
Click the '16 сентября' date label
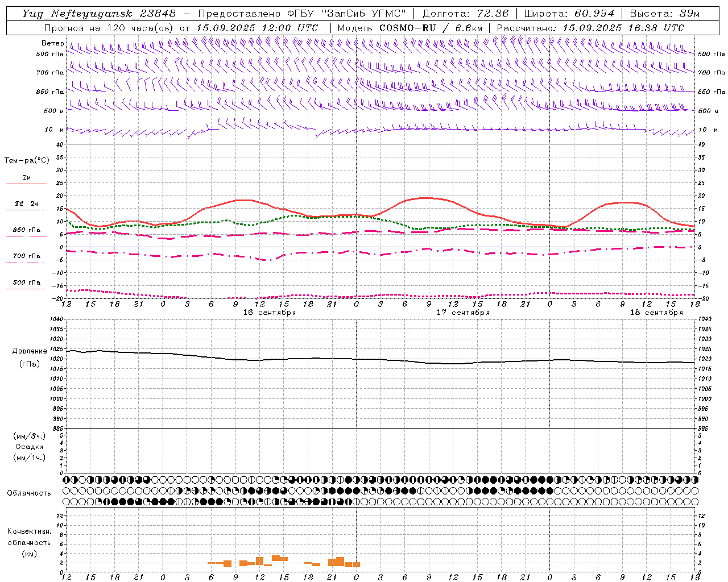click(269, 313)
